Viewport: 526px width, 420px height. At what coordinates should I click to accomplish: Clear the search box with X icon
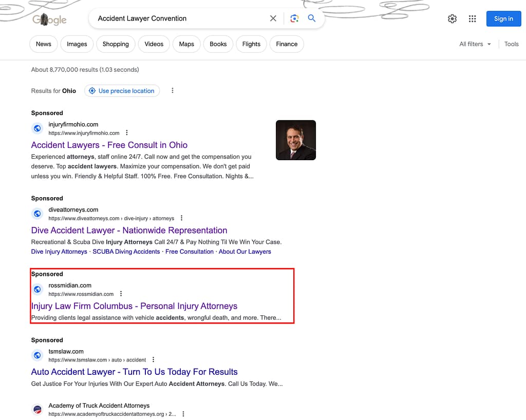pyautogui.click(x=273, y=18)
